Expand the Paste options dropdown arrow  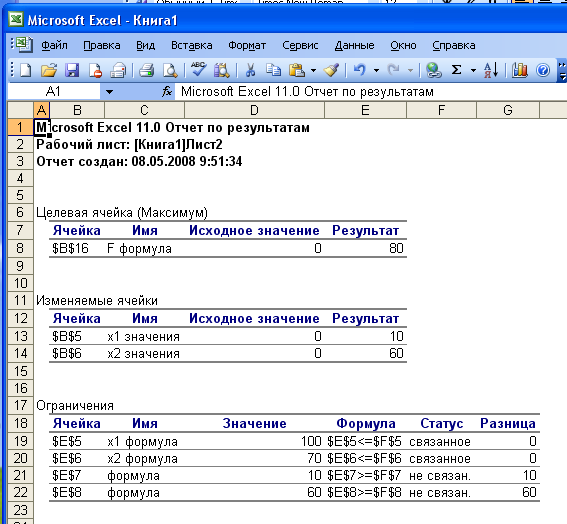[x=313, y=70]
